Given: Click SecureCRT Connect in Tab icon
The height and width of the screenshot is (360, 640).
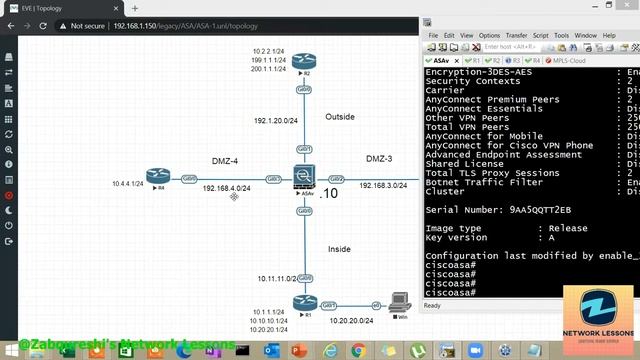Looking at the screenshot, I should pyautogui.click(x=454, y=47).
